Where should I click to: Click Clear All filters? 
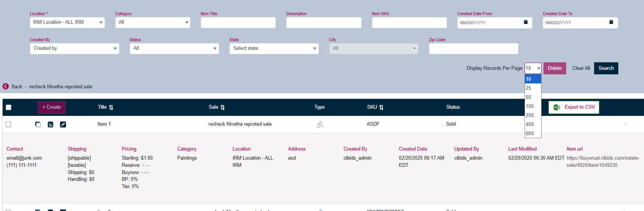581,68
